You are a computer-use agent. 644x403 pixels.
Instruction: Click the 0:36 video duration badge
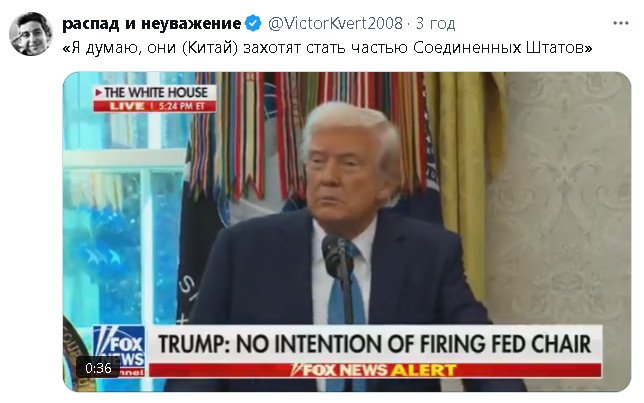point(98,368)
